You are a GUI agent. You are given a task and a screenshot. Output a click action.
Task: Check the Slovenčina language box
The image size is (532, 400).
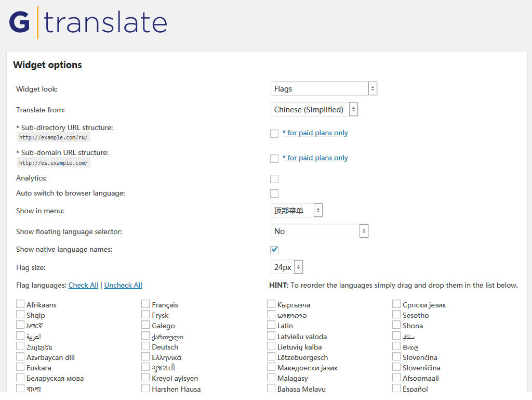point(396,356)
